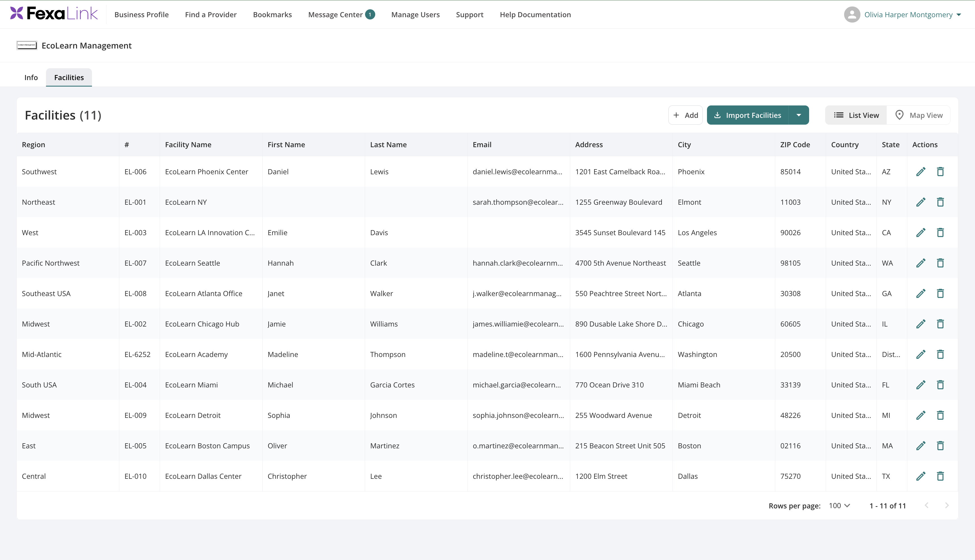Image resolution: width=975 pixels, height=560 pixels.
Task: Edit the EcoLearn NY row
Action: 920,202
